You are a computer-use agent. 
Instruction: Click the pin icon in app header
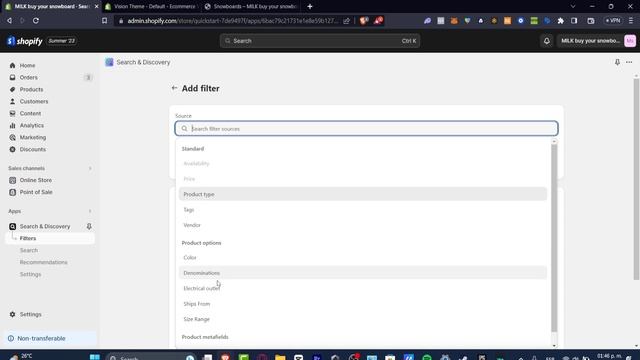(x=617, y=62)
